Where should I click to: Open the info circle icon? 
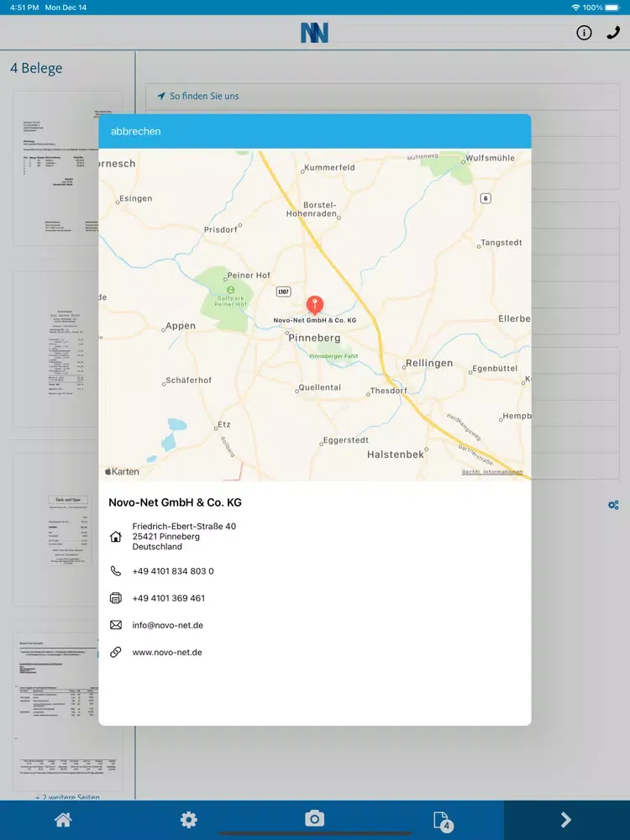[584, 34]
